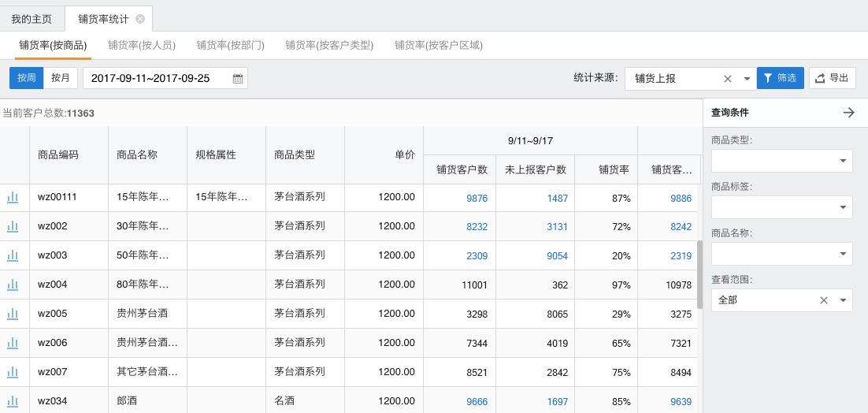Switch to 按月 monthly view
Viewport: 868px width, 413px height.
(x=61, y=78)
